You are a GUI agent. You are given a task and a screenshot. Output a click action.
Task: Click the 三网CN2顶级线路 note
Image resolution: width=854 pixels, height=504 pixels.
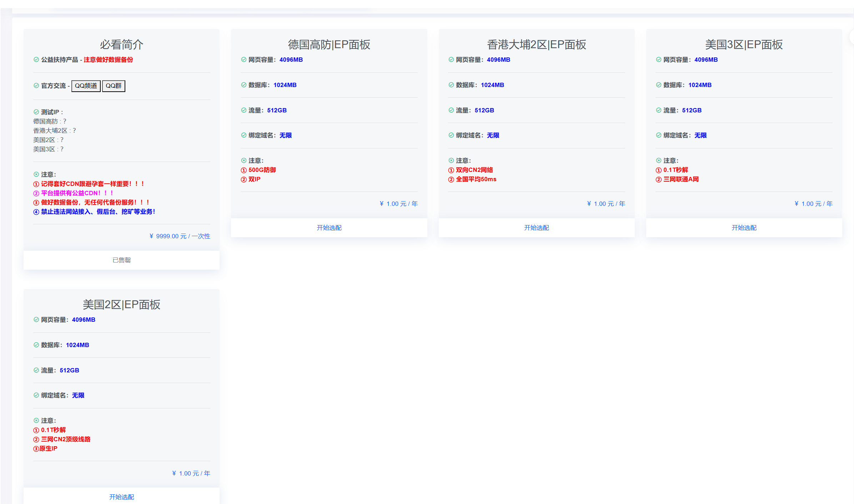(x=66, y=439)
